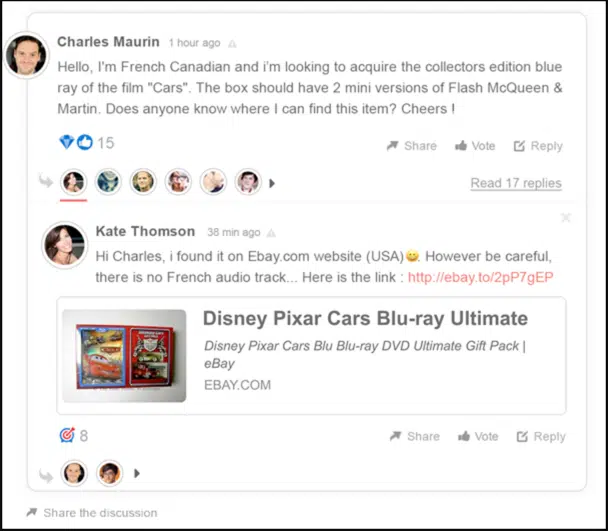Click the Cars Blu-ray product thumbnail
This screenshot has width=608, height=531.
pos(124,355)
